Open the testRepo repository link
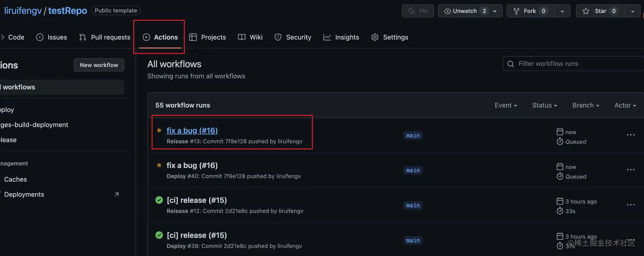Image resolution: width=644 pixels, height=256 pixels. coord(67,11)
